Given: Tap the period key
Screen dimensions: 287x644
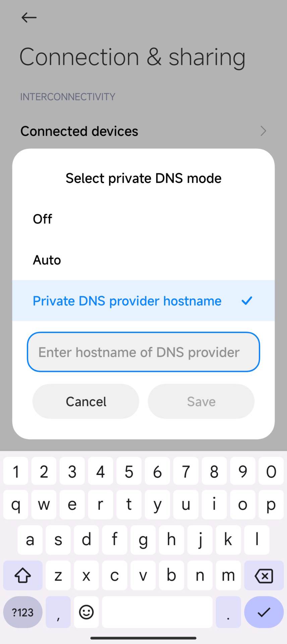Looking at the screenshot, I should tap(228, 612).
